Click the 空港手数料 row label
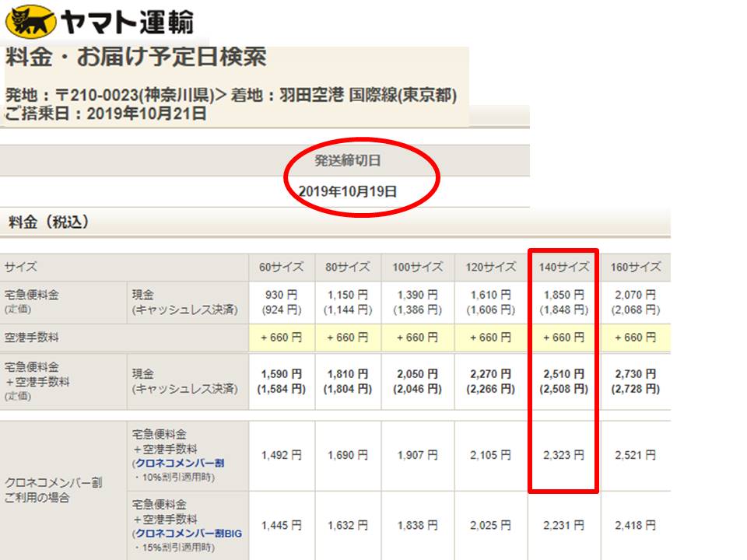The height and width of the screenshot is (560, 747). (x=31, y=338)
